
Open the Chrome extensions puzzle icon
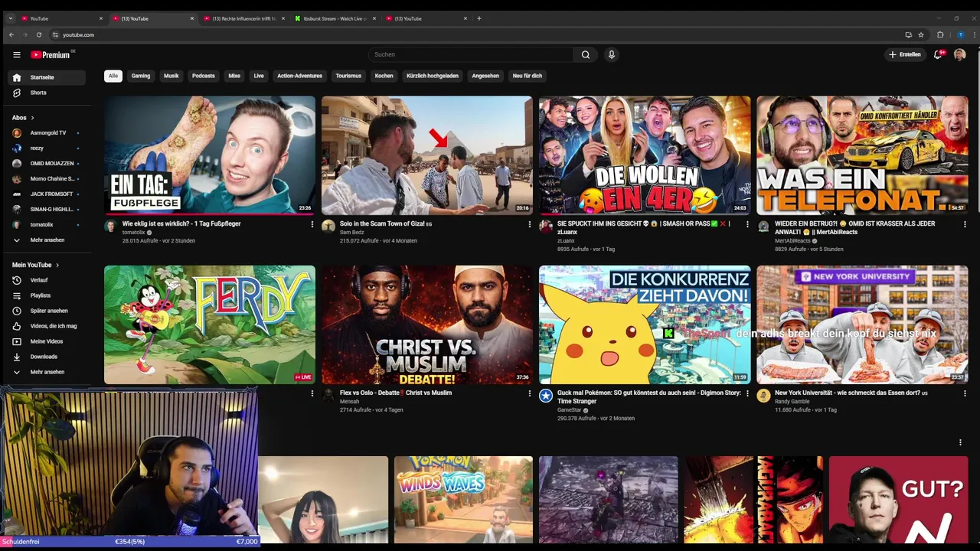click(x=941, y=34)
